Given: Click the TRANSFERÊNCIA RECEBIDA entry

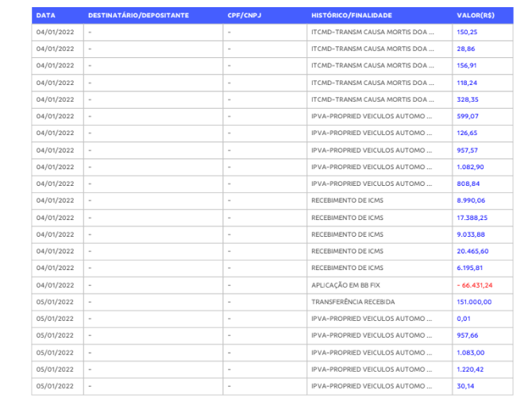Looking at the screenshot, I should 353,302.
